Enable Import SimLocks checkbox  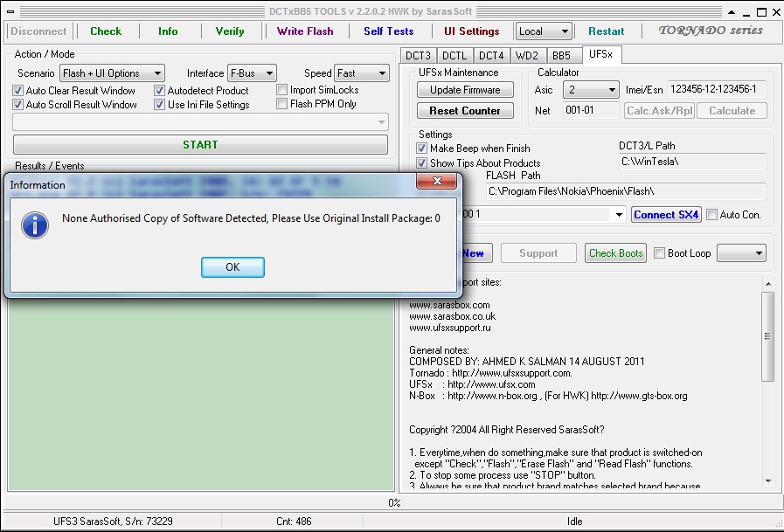[x=282, y=90]
